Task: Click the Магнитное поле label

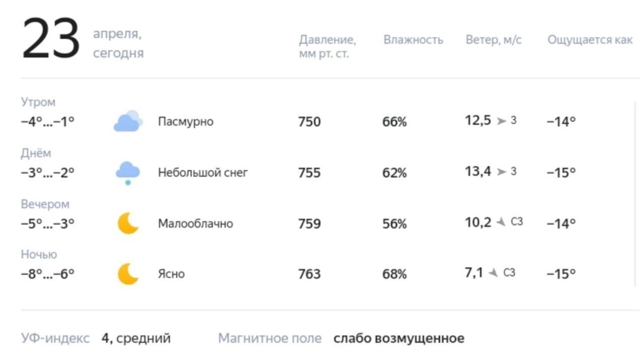Action: (270, 338)
